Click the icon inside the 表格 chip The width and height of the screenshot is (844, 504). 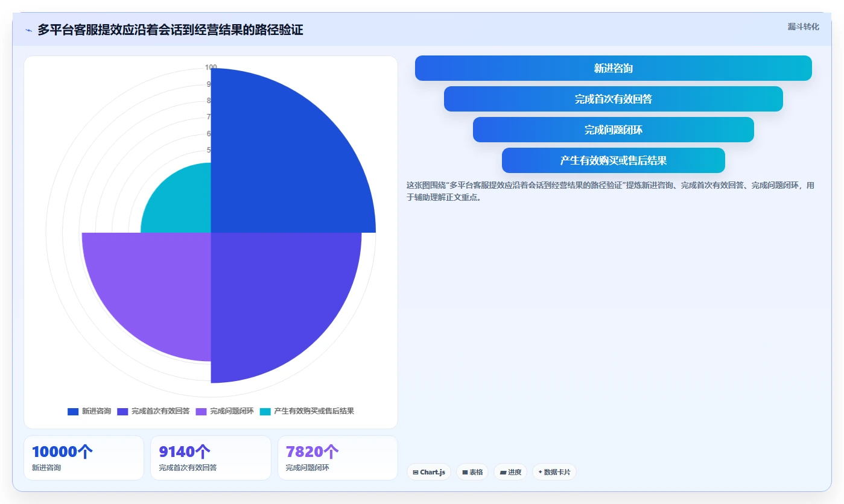coord(465,473)
